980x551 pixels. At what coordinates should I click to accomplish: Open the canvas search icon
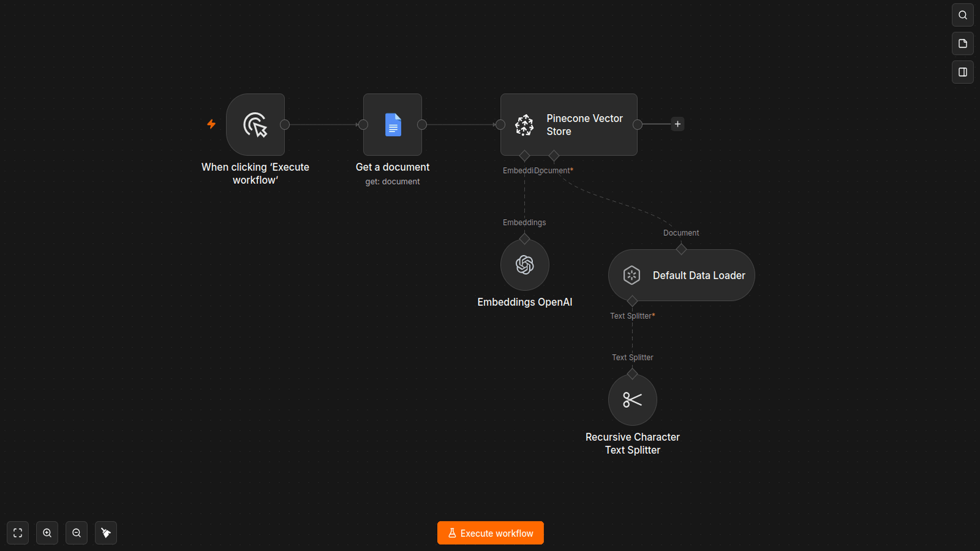click(x=963, y=15)
